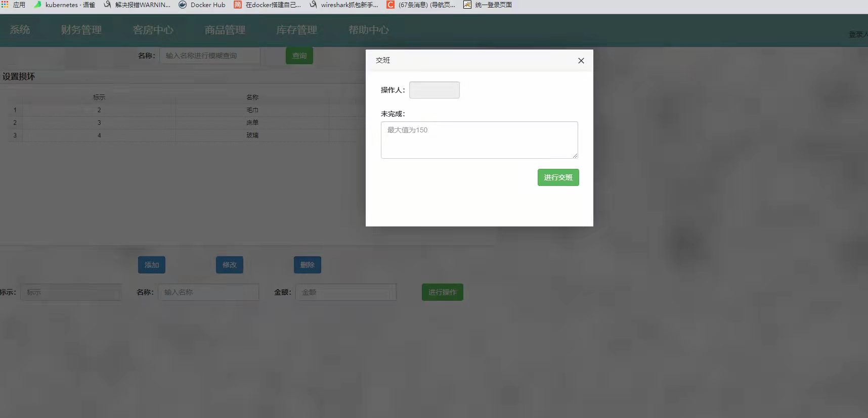
Task: Click the 标示 column header
Action: click(x=99, y=97)
